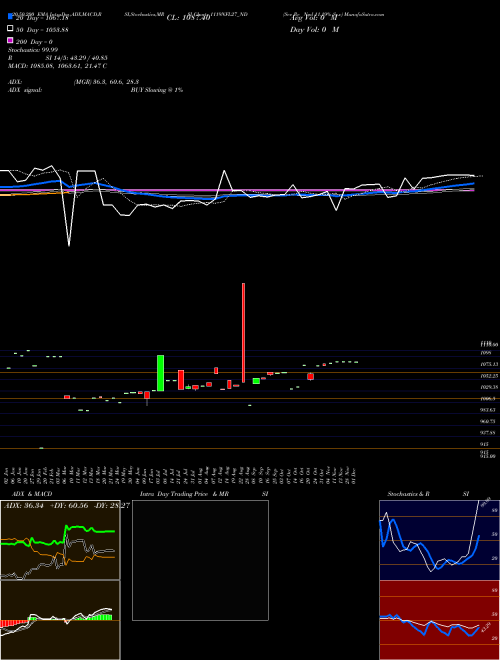Click the tall red candlestick spike

(x=243, y=333)
